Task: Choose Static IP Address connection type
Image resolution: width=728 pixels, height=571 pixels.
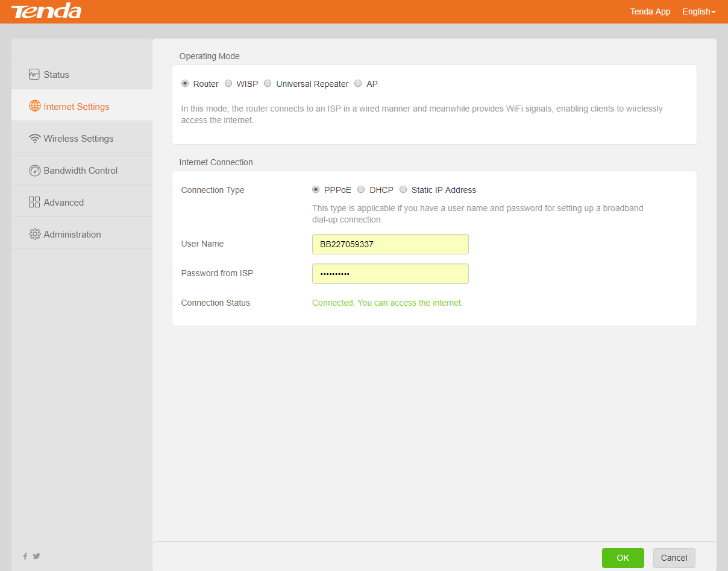Action: 403,189
